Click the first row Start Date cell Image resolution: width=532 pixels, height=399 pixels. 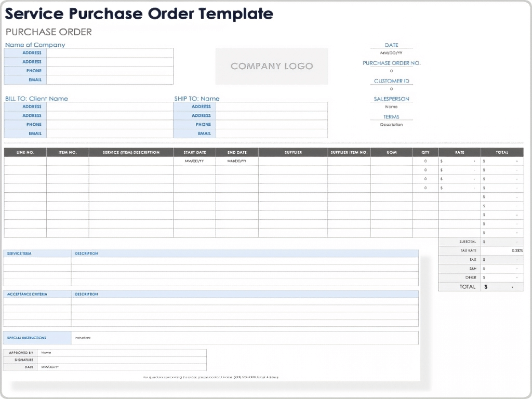pyautogui.click(x=194, y=161)
